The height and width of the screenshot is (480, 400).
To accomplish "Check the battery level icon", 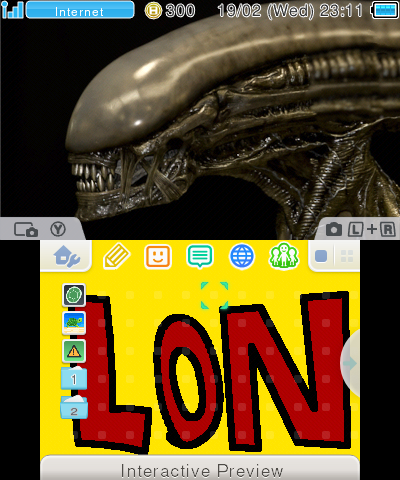I will [385, 10].
